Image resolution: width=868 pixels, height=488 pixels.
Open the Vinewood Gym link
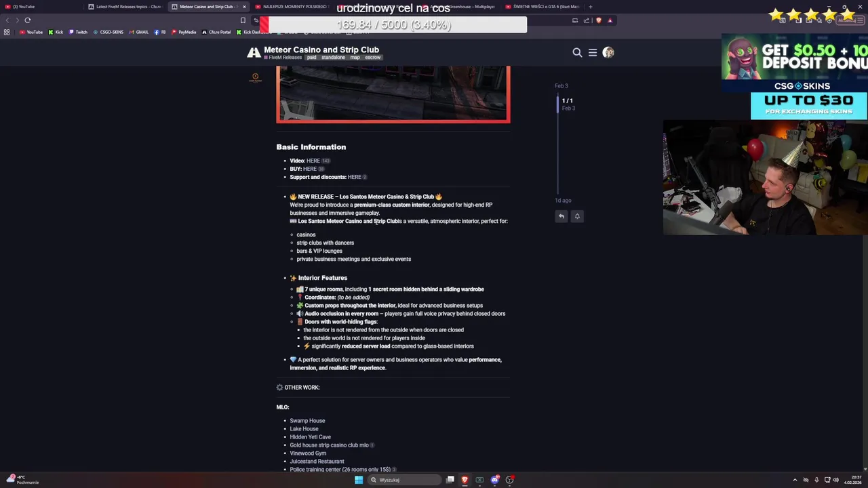tap(308, 453)
